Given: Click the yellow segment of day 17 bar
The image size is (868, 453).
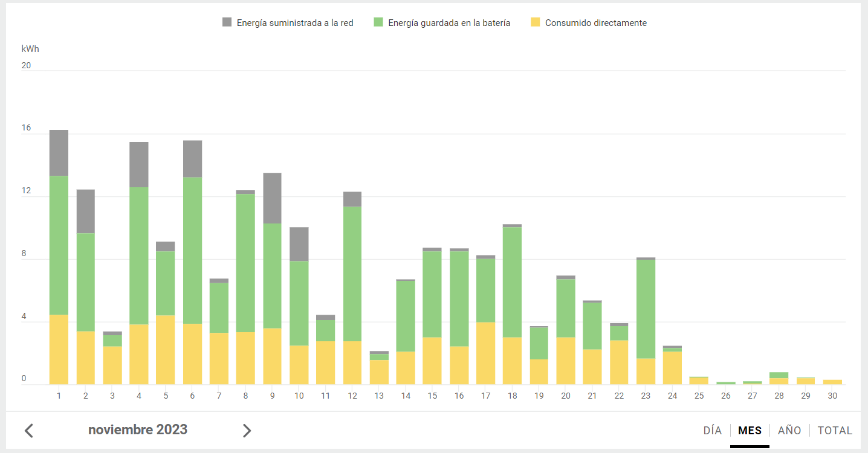Looking at the screenshot, I should (x=485, y=353).
